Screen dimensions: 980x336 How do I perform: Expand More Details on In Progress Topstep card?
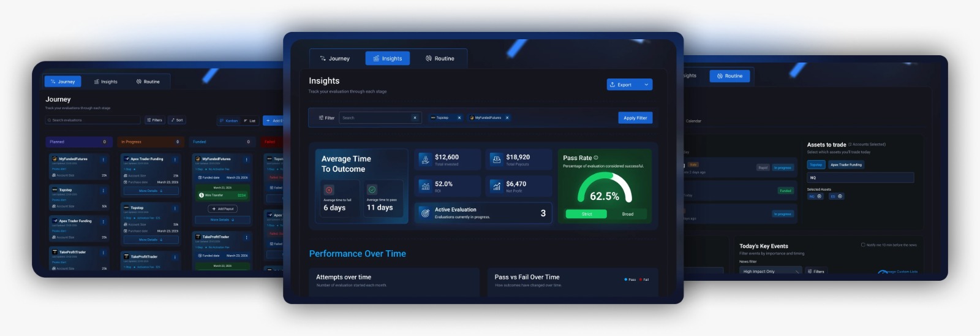(151, 240)
